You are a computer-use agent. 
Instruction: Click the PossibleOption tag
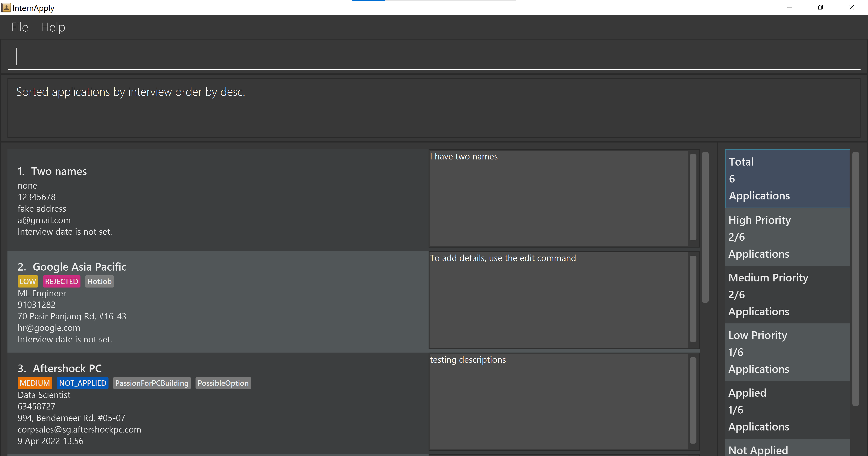tap(223, 383)
